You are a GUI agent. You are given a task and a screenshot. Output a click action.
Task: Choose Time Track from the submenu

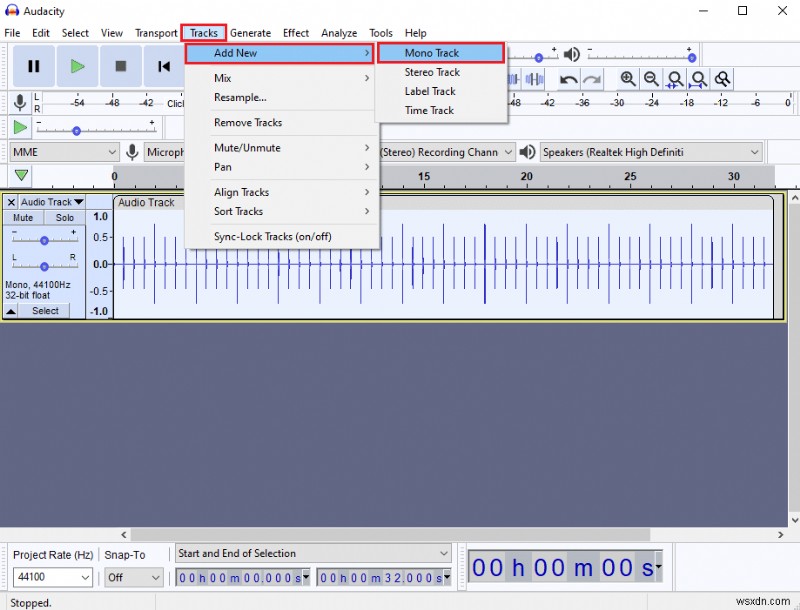click(441, 111)
